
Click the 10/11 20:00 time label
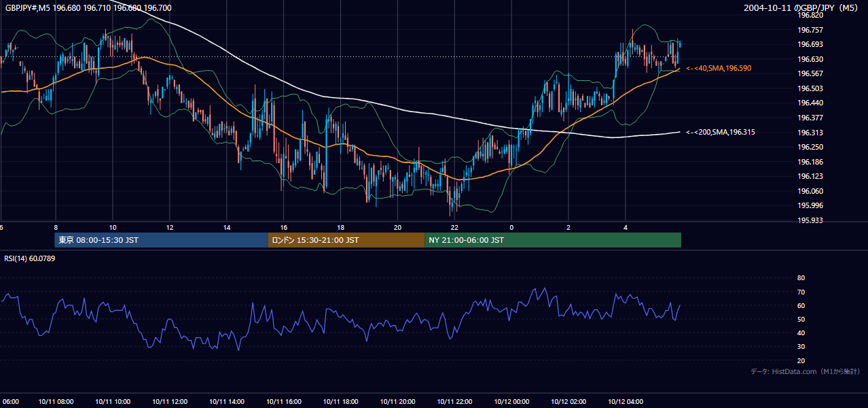coord(398,401)
